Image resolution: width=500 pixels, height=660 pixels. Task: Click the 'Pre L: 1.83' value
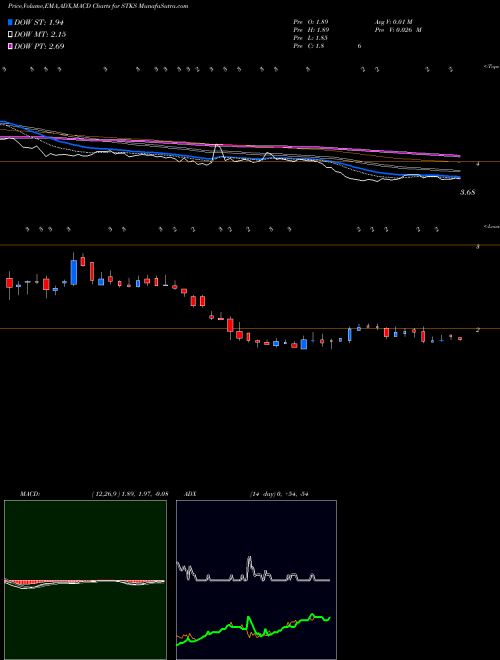311,38
